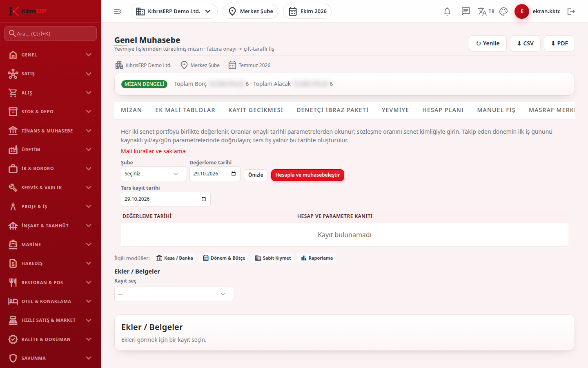Click the Ters kayıt tarihi date field
Screen dimensions: 588x368
[165, 199]
